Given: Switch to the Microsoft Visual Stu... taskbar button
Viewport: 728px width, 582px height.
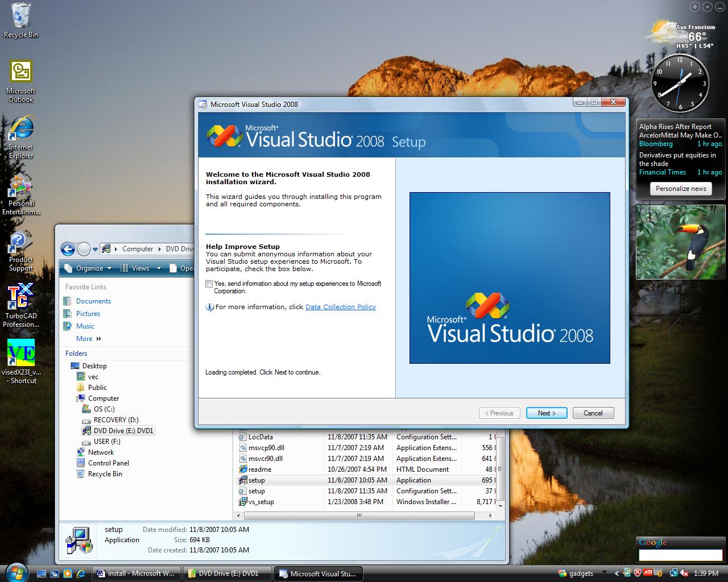Looking at the screenshot, I should pos(318,573).
